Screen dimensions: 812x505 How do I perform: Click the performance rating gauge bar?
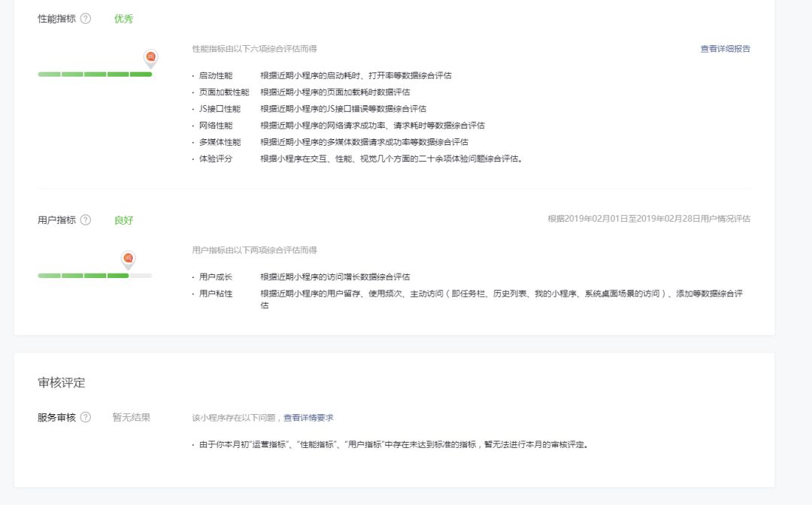94,74
